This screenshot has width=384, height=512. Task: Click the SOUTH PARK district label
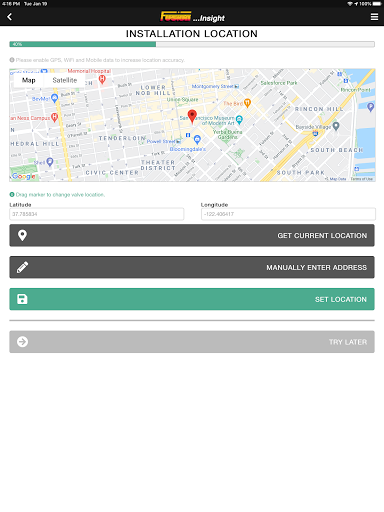point(301,173)
